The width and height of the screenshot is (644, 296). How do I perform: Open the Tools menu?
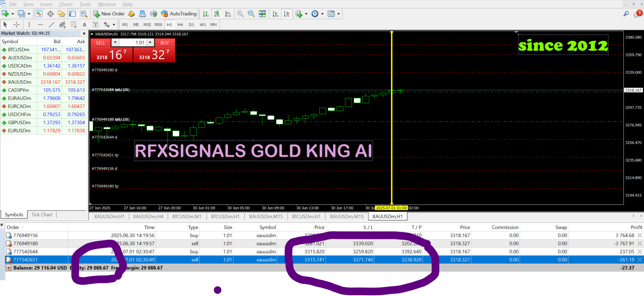(x=85, y=4)
